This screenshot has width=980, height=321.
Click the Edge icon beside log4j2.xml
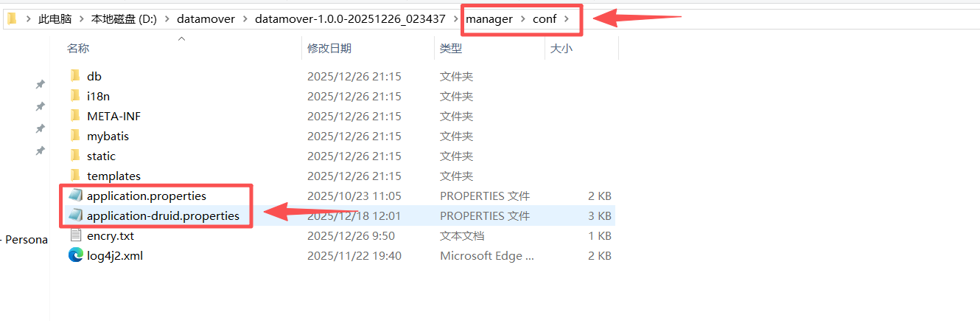click(75, 255)
